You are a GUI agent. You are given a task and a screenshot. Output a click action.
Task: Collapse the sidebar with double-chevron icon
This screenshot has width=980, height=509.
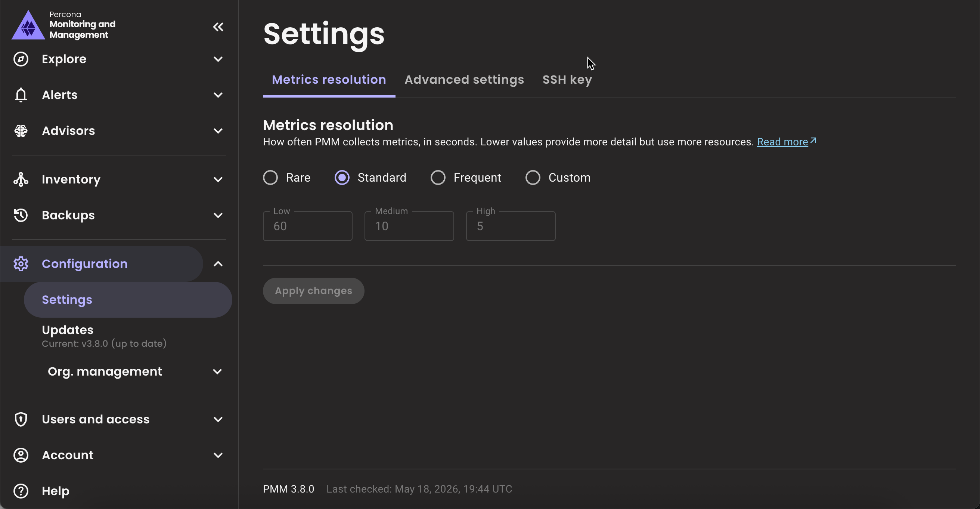(x=218, y=27)
